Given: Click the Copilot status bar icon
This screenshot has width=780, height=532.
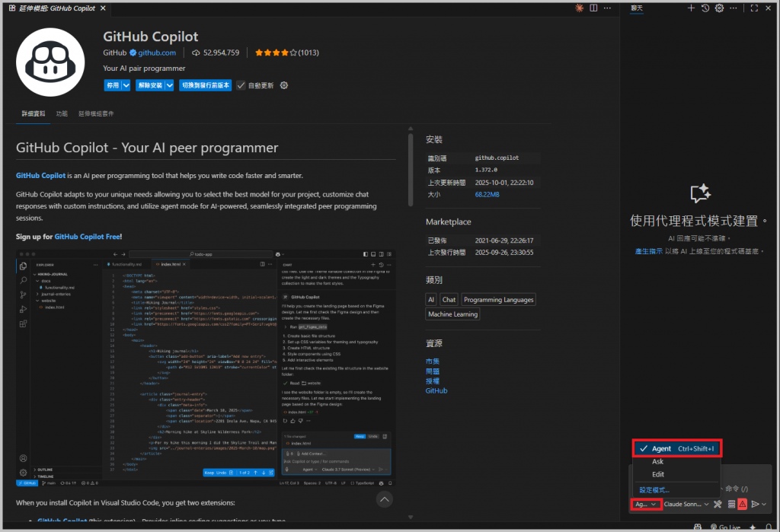Looking at the screenshot, I should pos(698,527).
